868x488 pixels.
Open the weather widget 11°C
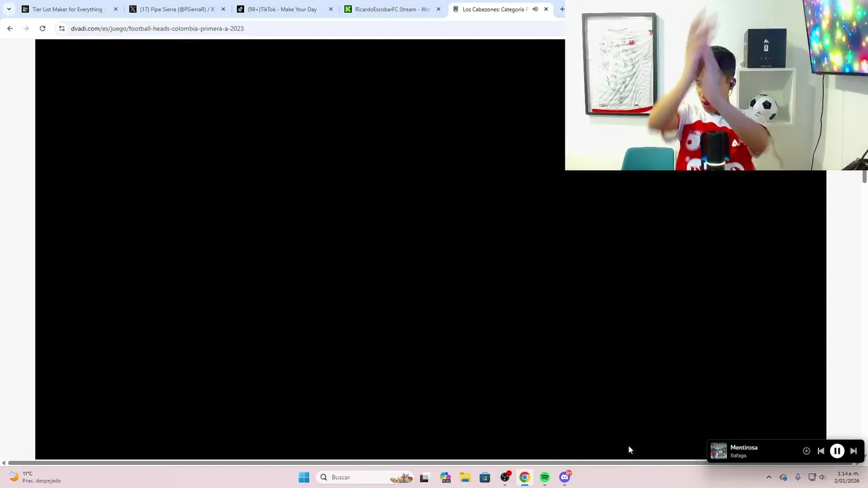pos(35,477)
